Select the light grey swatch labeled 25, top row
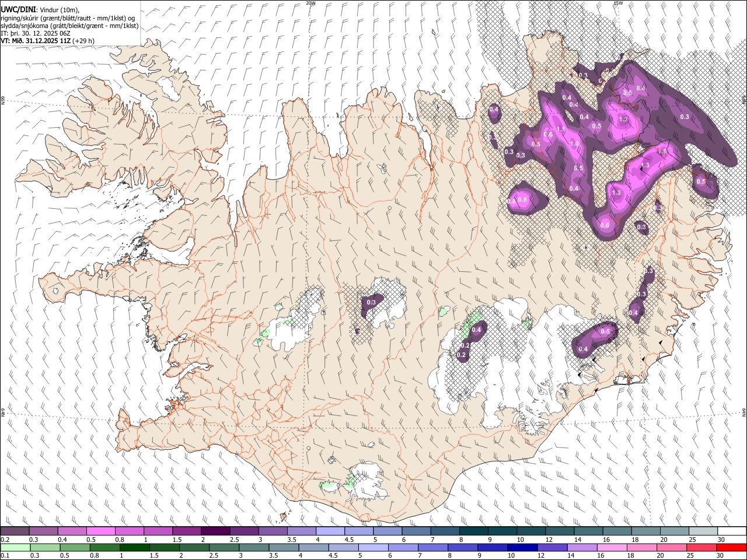This screenshot has height=560, width=747. pyautogui.click(x=703, y=531)
